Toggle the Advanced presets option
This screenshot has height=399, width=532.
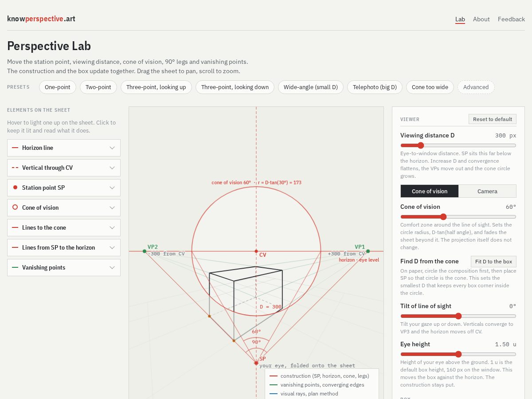(476, 87)
